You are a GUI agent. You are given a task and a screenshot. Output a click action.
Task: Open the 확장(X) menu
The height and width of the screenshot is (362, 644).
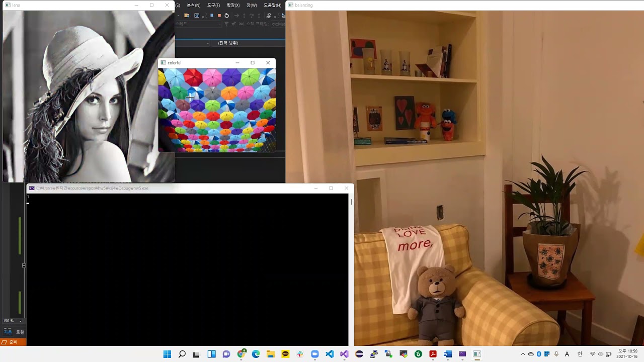click(233, 5)
